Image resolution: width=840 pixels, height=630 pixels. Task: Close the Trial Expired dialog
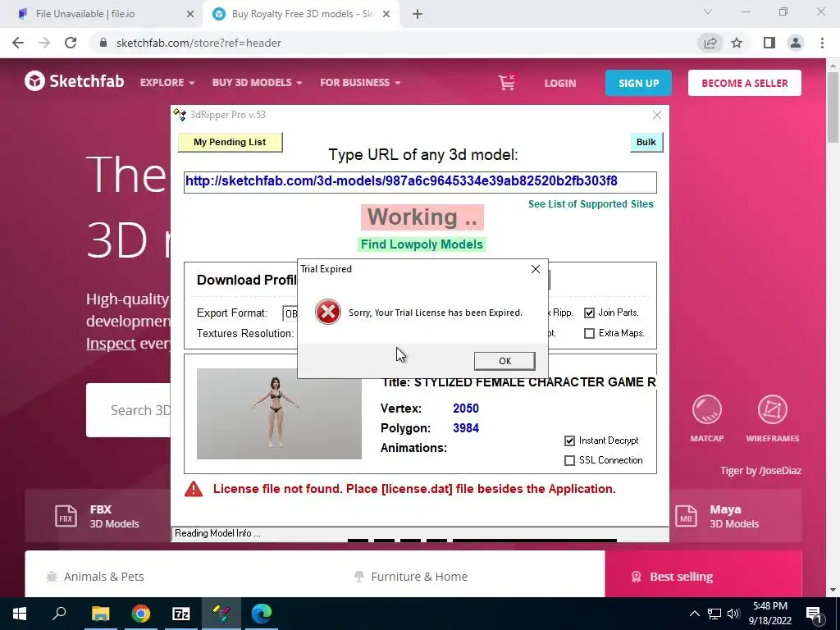(535, 269)
